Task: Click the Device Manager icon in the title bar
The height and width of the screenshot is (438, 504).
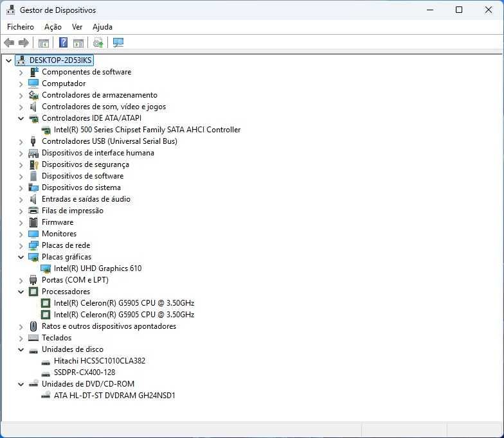Action: pyautogui.click(x=10, y=10)
